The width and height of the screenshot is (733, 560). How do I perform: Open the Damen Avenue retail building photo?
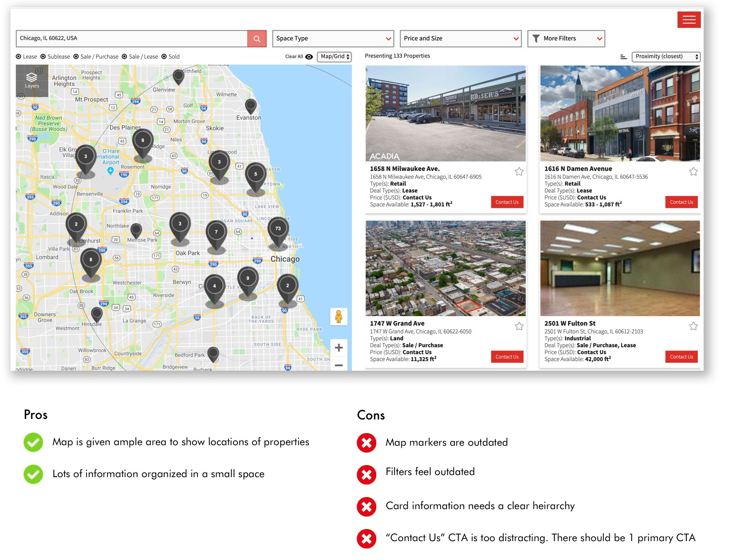tap(620, 113)
